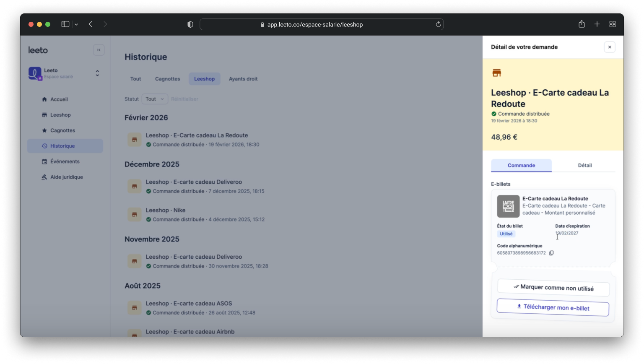Open the Statut Tout dropdown
Screen dimensions: 644x364
pyautogui.click(x=155, y=99)
